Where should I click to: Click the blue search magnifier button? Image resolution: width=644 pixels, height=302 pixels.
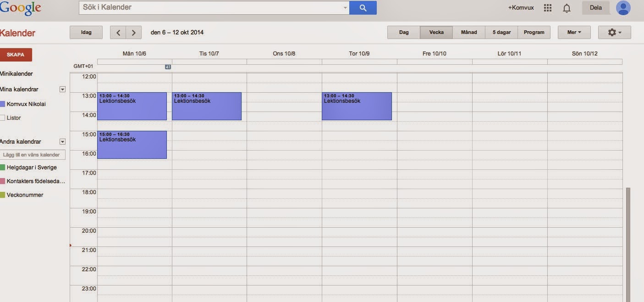coord(363,8)
